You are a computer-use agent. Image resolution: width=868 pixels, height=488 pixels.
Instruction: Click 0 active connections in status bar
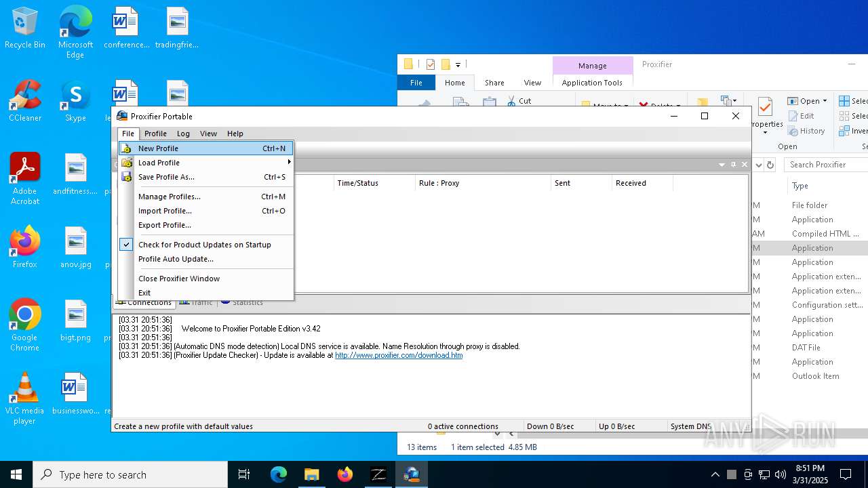(463, 426)
